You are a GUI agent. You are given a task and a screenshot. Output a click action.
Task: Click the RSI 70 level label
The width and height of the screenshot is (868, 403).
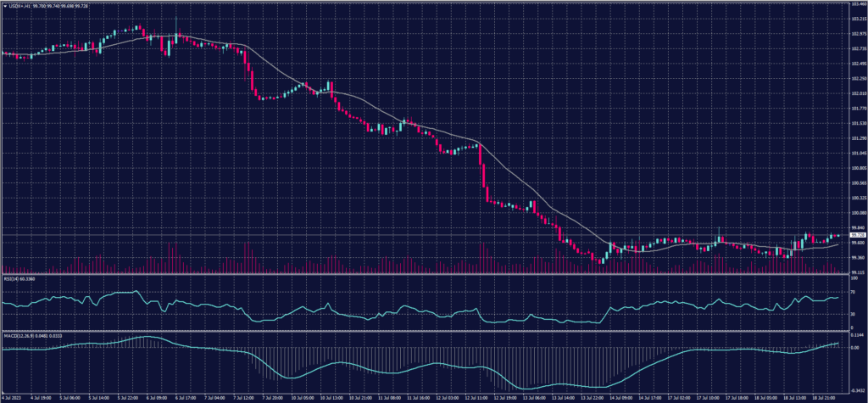pyautogui.click(x=851, y=292)
